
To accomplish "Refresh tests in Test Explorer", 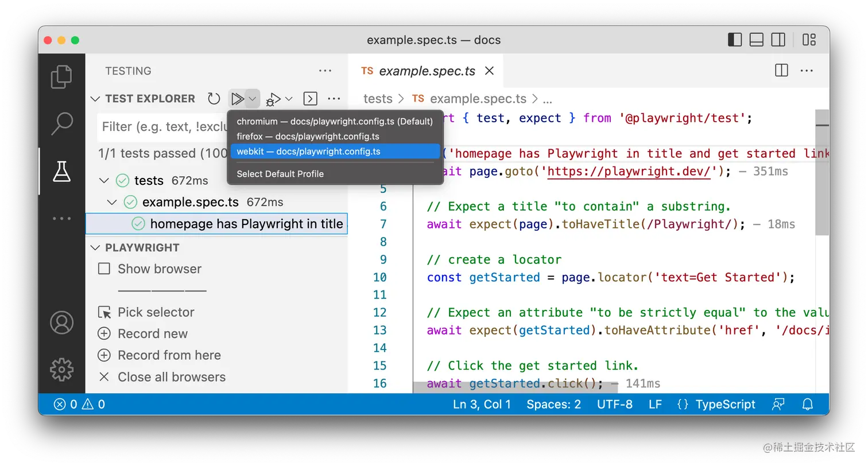I will pyautogui.click(x=214, y=99).
